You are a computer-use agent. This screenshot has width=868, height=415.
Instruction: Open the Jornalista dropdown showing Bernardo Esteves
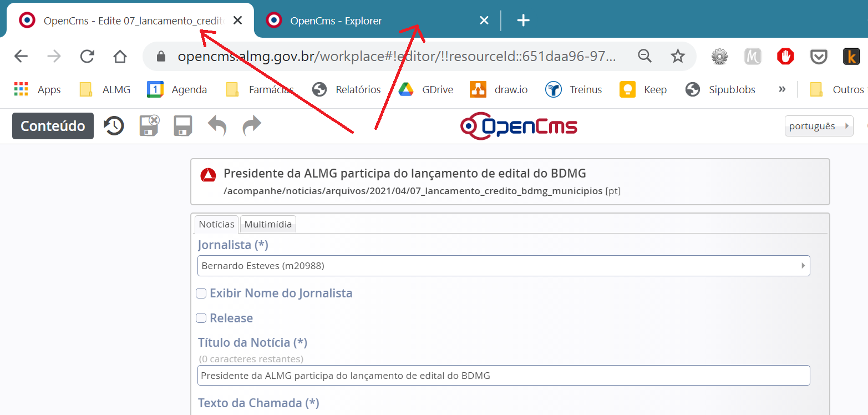tap(503, 266)
